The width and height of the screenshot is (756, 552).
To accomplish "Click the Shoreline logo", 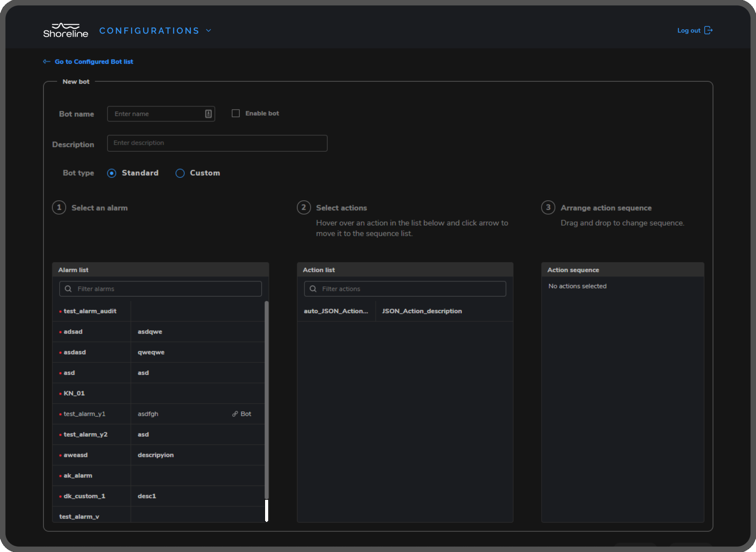I will (x=66, y=31).
